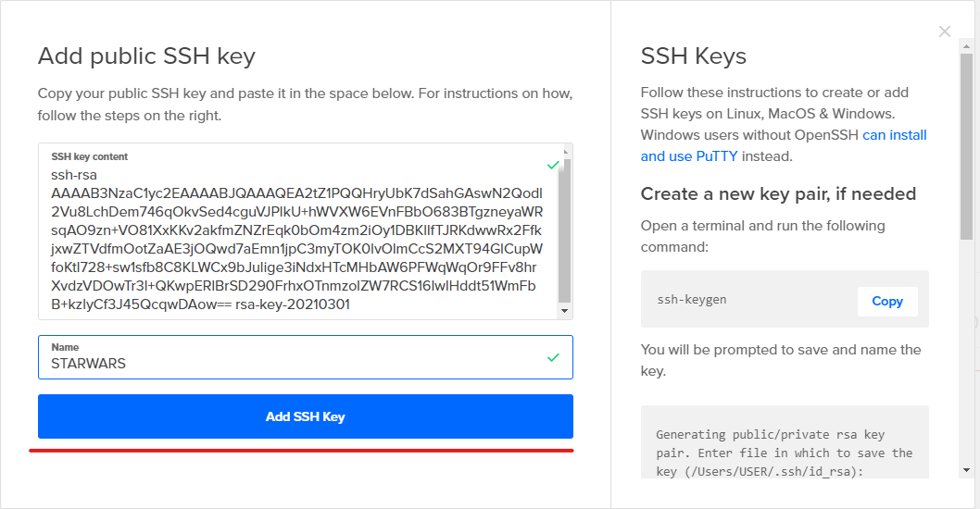This screenshot has height=509, width=980.
Task: Click the SSH Keys panel scroll-down arrow
Action: point(966,470)
